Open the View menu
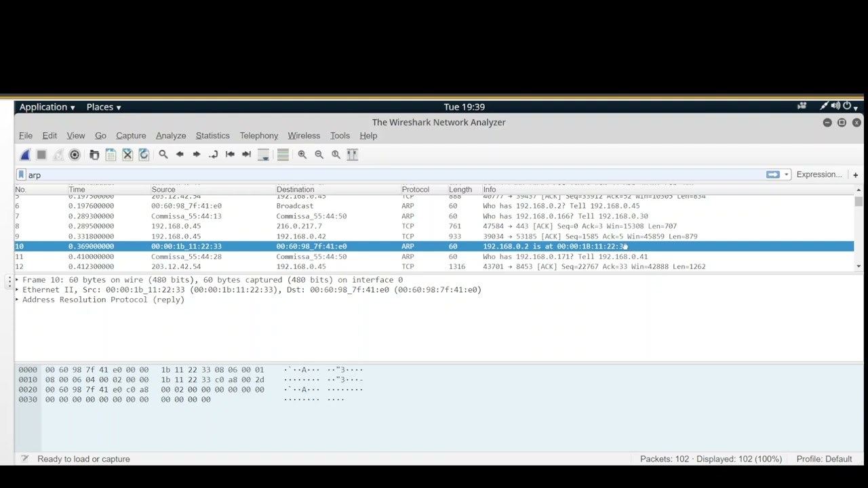The height and width of the screenshot is (488, 868). (x=75, y=136)
